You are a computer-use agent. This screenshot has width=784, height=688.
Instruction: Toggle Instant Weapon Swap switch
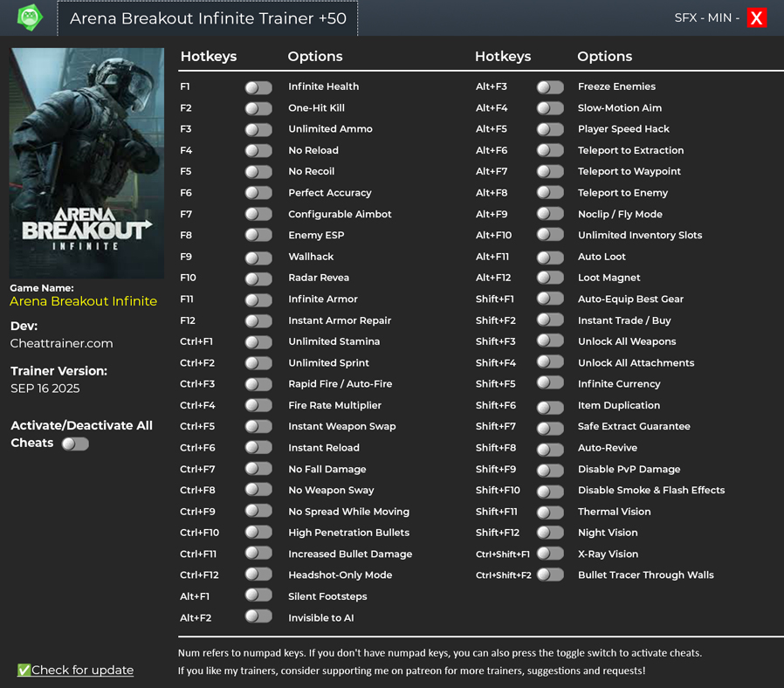point(258,426)
